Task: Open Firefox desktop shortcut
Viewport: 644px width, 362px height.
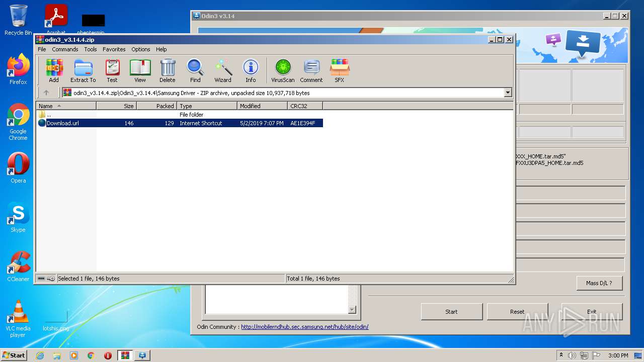Action: 18,69
